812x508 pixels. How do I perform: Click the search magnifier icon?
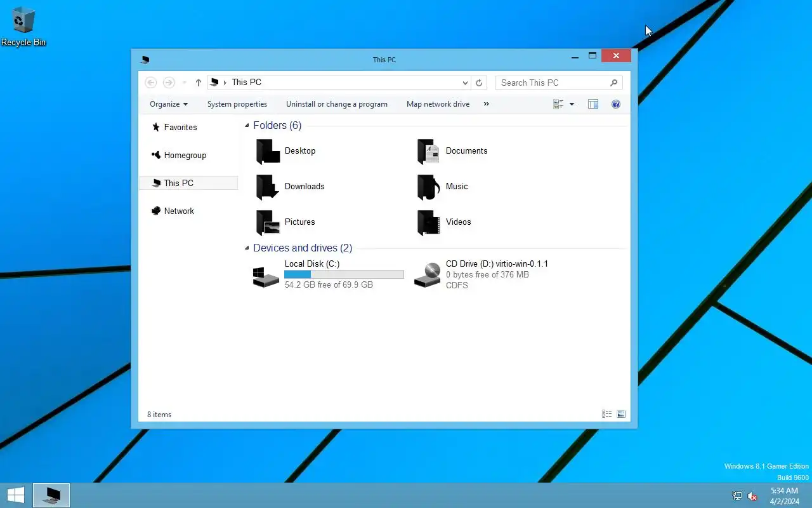[x=613, y=83]
